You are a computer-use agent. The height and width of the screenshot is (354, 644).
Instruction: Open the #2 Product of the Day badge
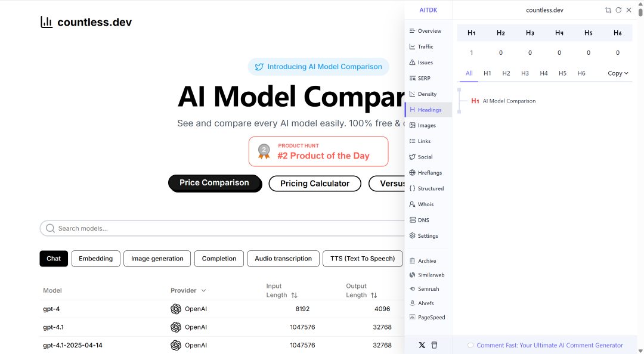click(x=318, y=151)
